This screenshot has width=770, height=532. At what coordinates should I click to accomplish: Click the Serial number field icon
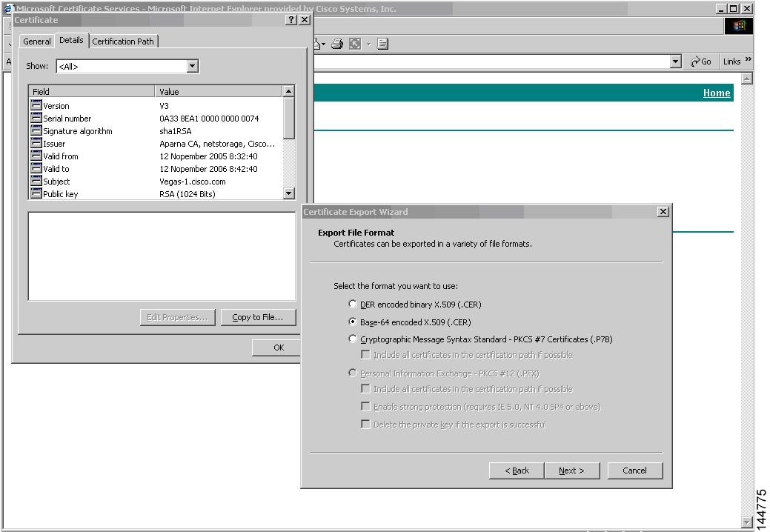[x=36, y=119]
